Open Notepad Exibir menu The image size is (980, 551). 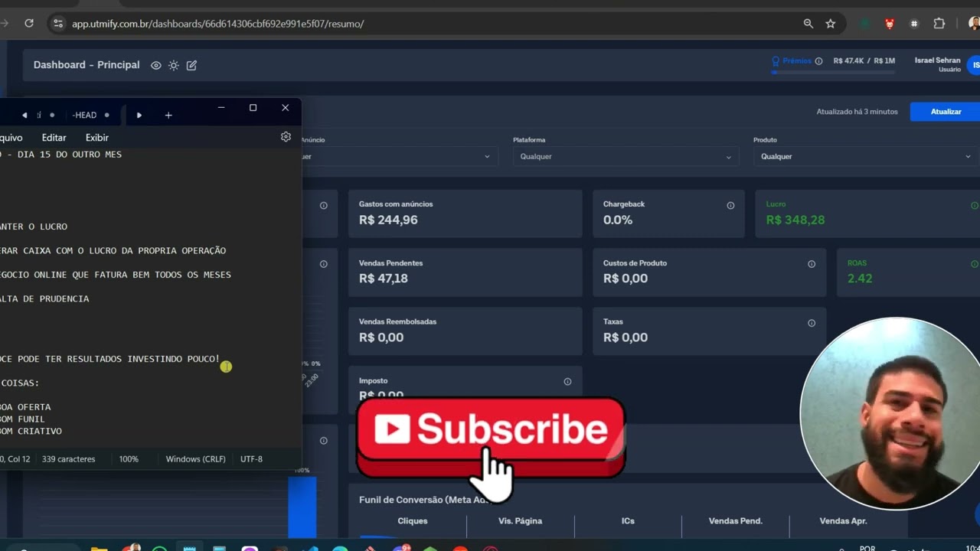click(x=97, y=138)
